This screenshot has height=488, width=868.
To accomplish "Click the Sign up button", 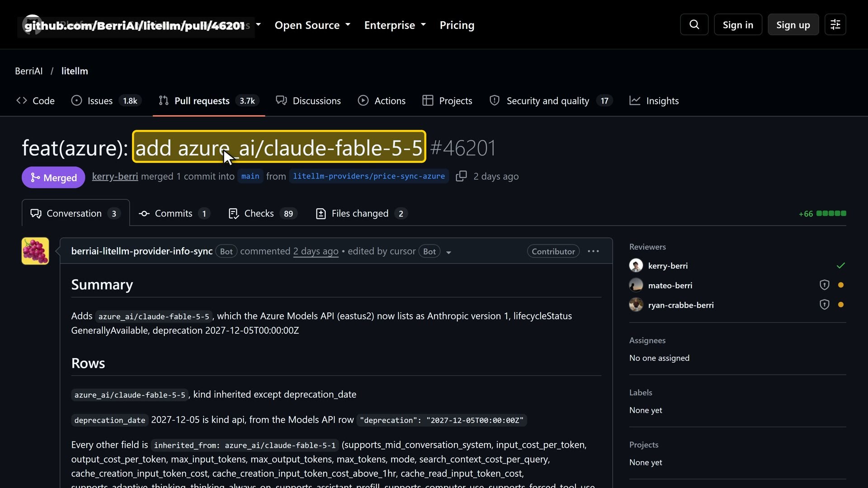I will (x=793, y=24).
